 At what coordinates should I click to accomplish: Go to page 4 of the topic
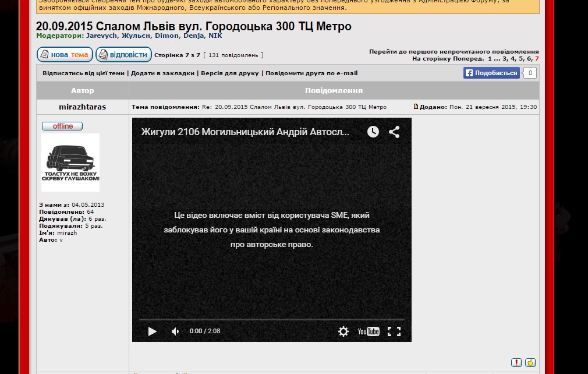(513, 58)
